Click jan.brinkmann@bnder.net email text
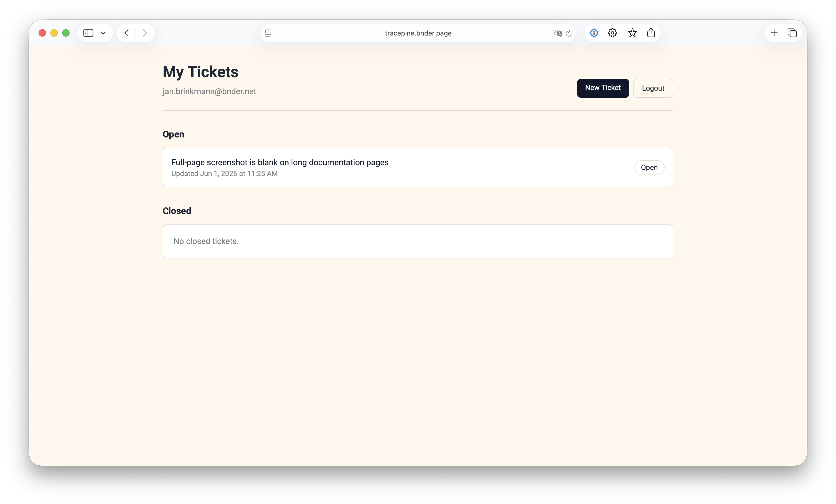This screenshot has height=504, width=836. click(x=209, y=91)
